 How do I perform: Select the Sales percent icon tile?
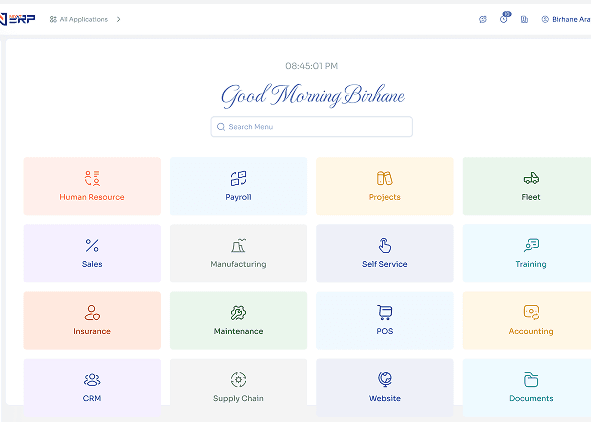click(92, 253)
